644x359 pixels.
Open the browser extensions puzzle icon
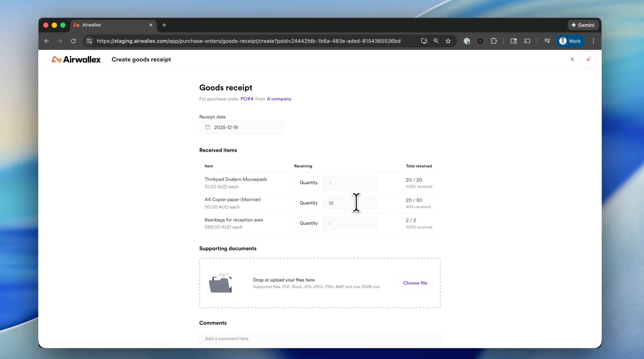pyautogui.click(x=494, y=41)
